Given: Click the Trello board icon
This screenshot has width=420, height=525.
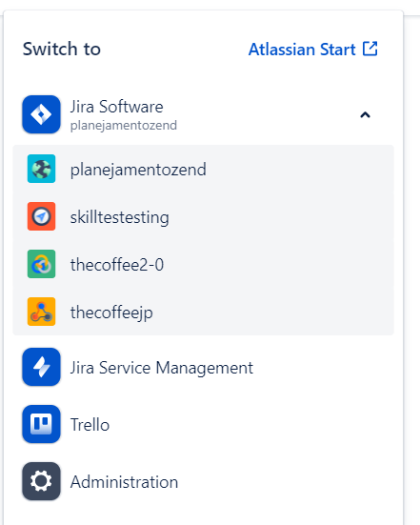Looking at the screenshot, I should [41, 424].
